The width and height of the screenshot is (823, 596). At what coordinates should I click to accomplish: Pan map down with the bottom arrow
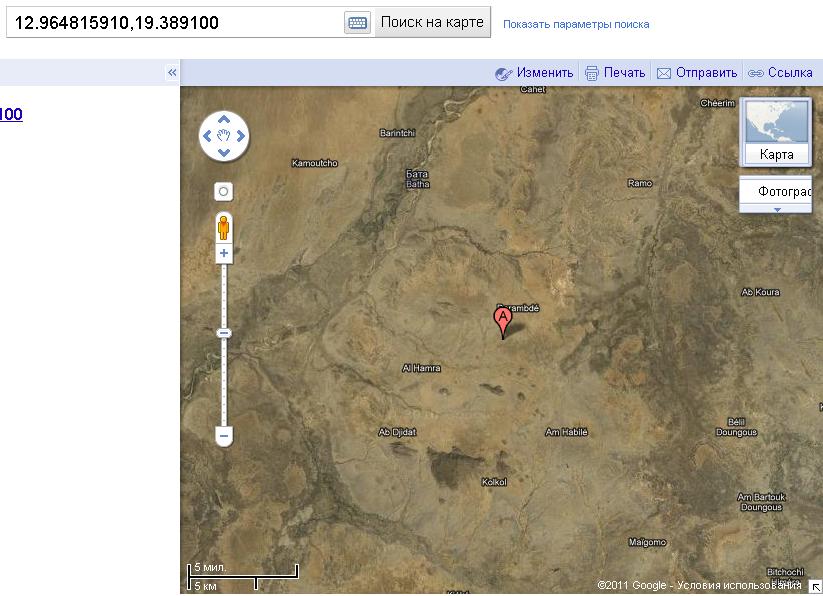click(x=224, y=153)
